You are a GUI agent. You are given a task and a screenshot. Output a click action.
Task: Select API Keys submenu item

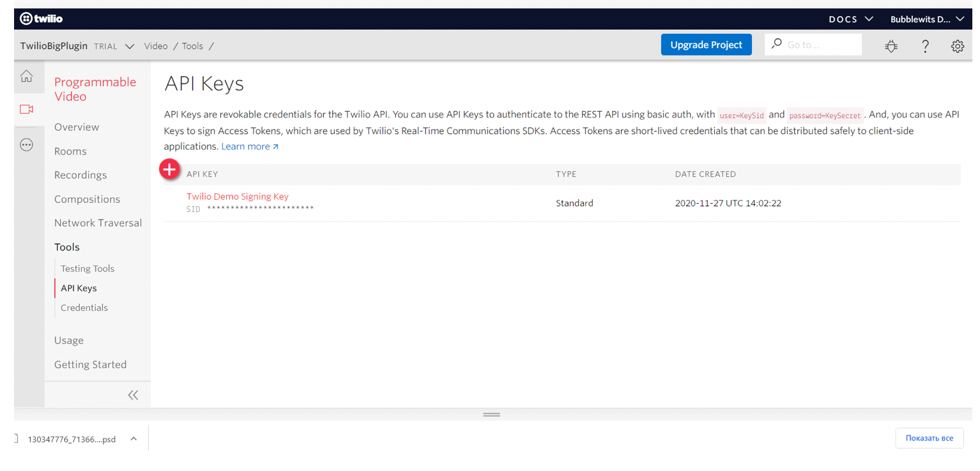[79, 288]
